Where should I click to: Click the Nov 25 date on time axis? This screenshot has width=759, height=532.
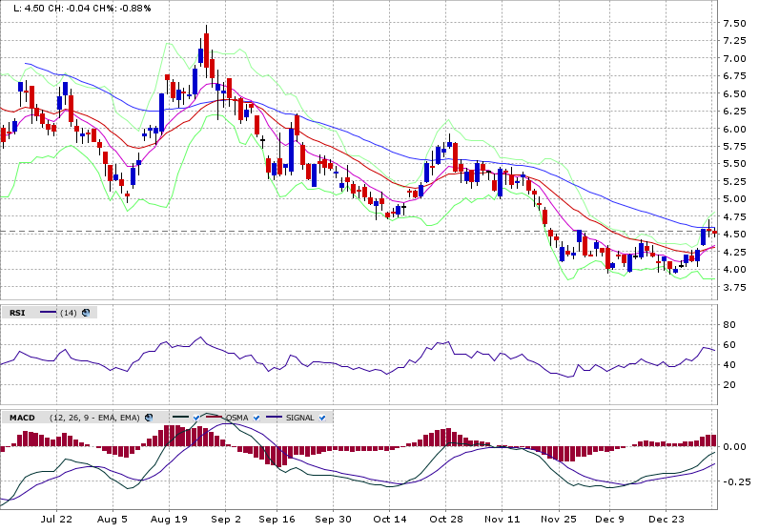[x=560, y=520]
